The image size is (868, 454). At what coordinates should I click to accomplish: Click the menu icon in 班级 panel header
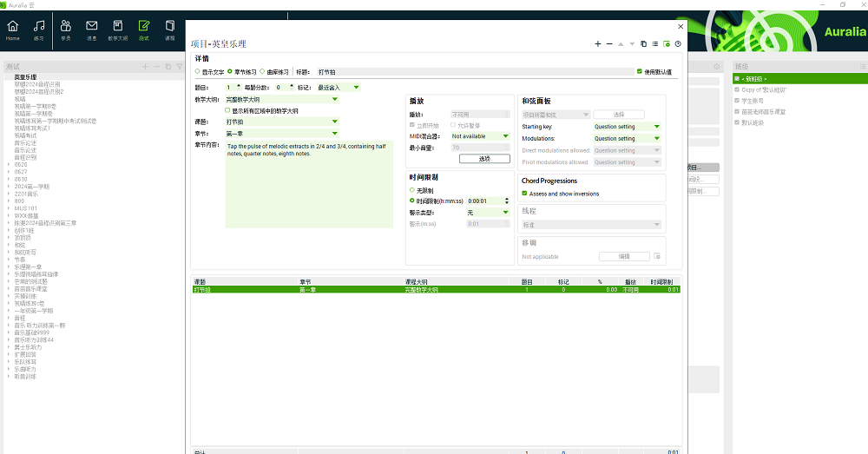click(x=863, y=67)
